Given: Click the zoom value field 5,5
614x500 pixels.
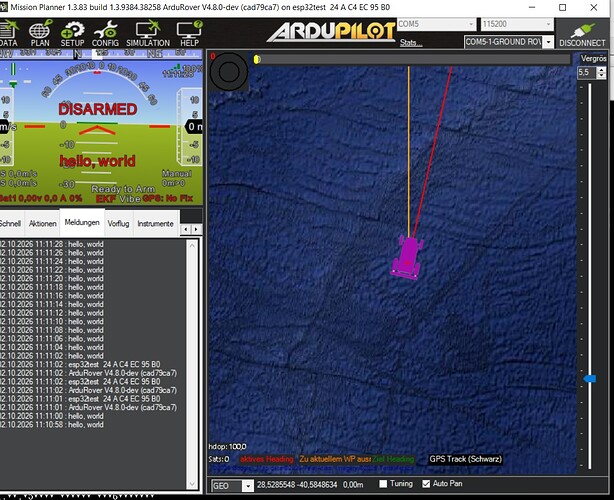Looking at the screenshot, I should (587, 72).
